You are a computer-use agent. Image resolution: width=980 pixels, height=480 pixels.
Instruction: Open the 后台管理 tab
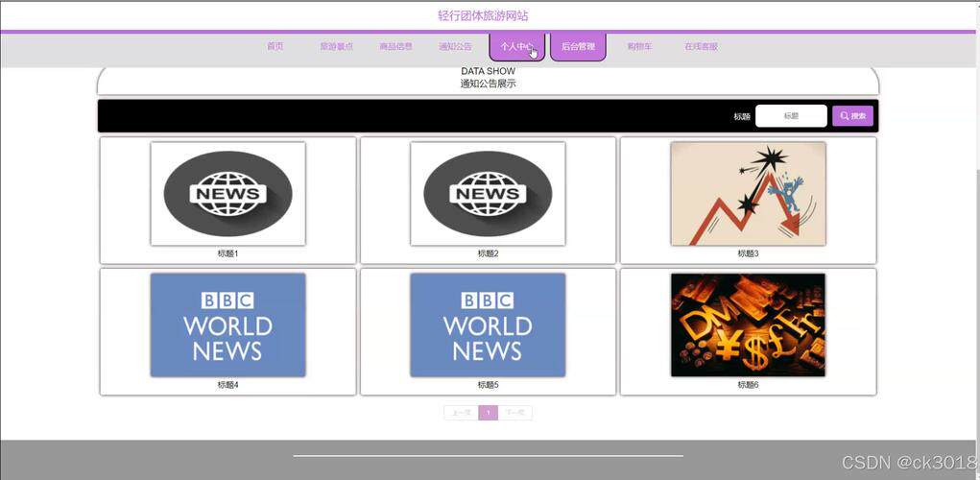(x=578, y=47)
